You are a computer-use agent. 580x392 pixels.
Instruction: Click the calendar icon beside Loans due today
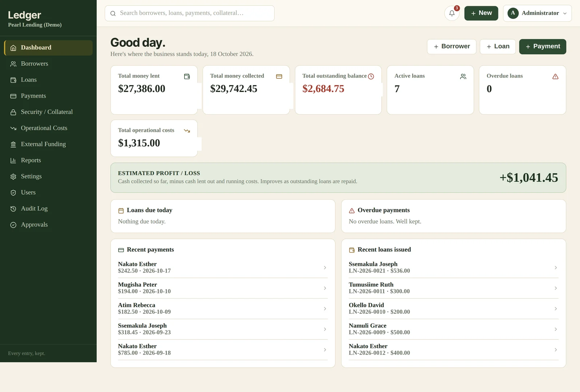121,210
